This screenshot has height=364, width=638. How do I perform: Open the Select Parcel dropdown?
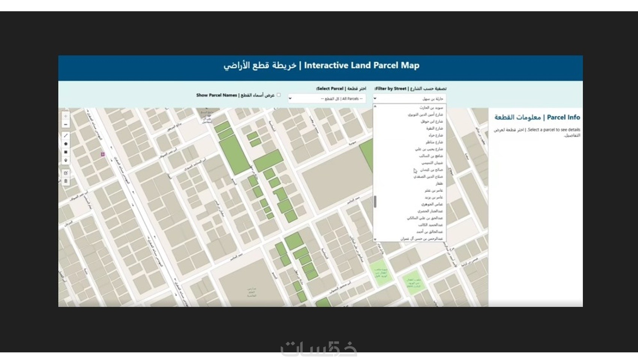(327, 99)
